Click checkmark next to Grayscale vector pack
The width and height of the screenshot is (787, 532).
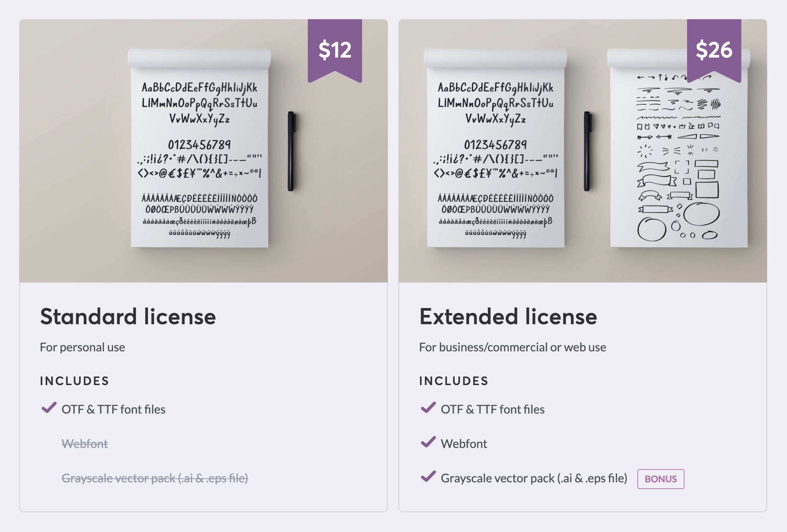point(428,476)
